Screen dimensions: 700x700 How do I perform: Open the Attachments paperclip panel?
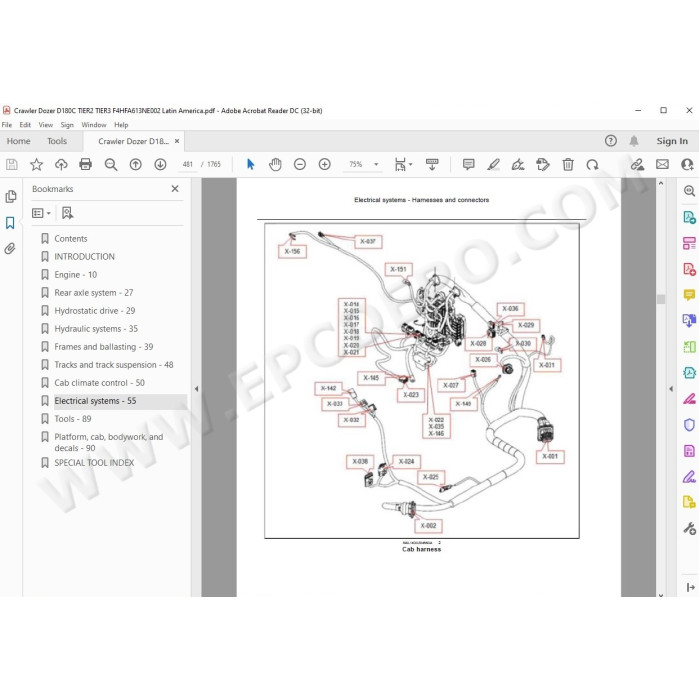pyautogui.click(x=10, y=249)
